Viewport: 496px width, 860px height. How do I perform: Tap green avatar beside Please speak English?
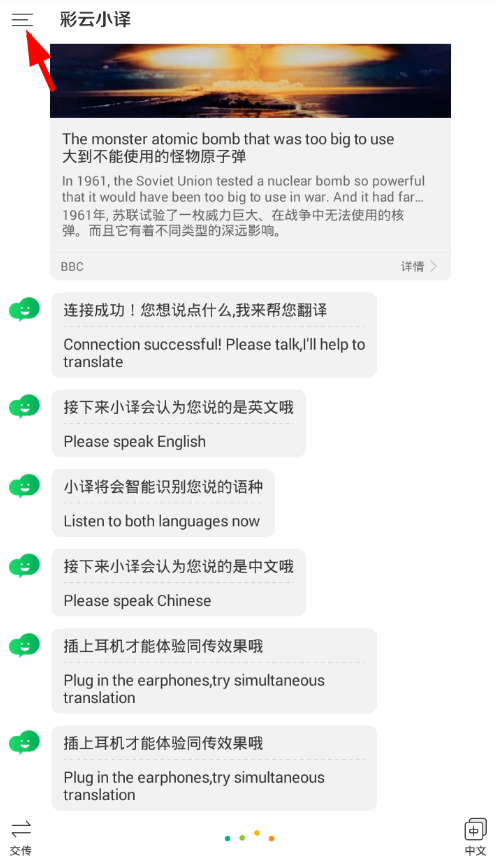pos(24,406)
